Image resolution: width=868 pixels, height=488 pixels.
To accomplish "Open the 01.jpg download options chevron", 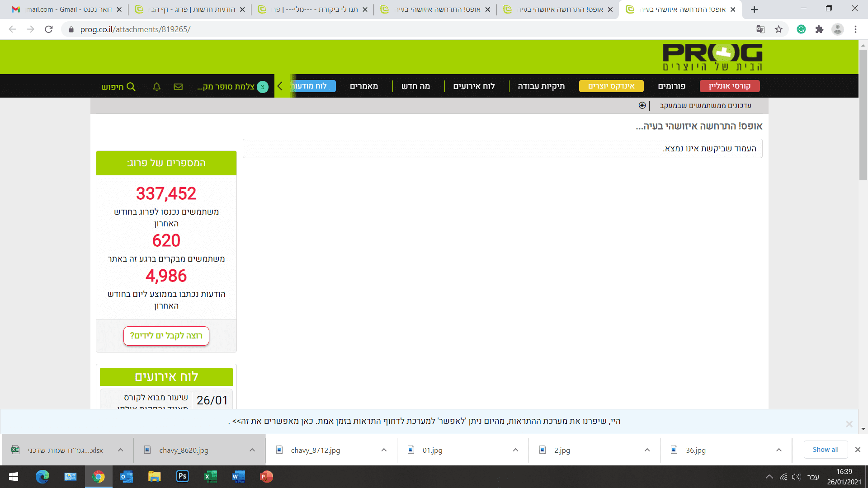I will click(x=515, y=450).
